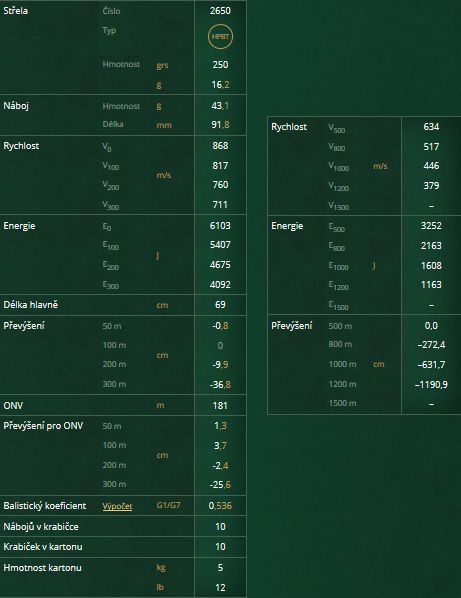Image resolution: width=461 pixels, height=598 pixels.
Task: Select the Hmotnost kartonu kg value 5
Action: click(220, 567)
